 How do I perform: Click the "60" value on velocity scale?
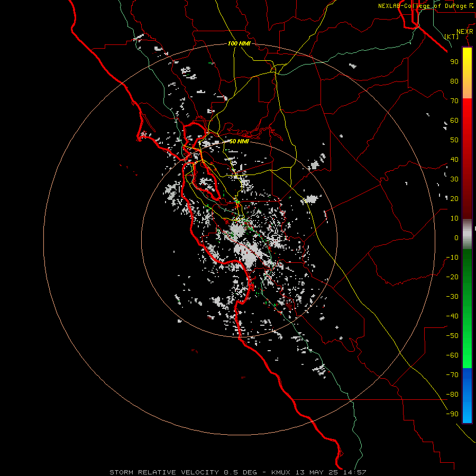point(454,121)
